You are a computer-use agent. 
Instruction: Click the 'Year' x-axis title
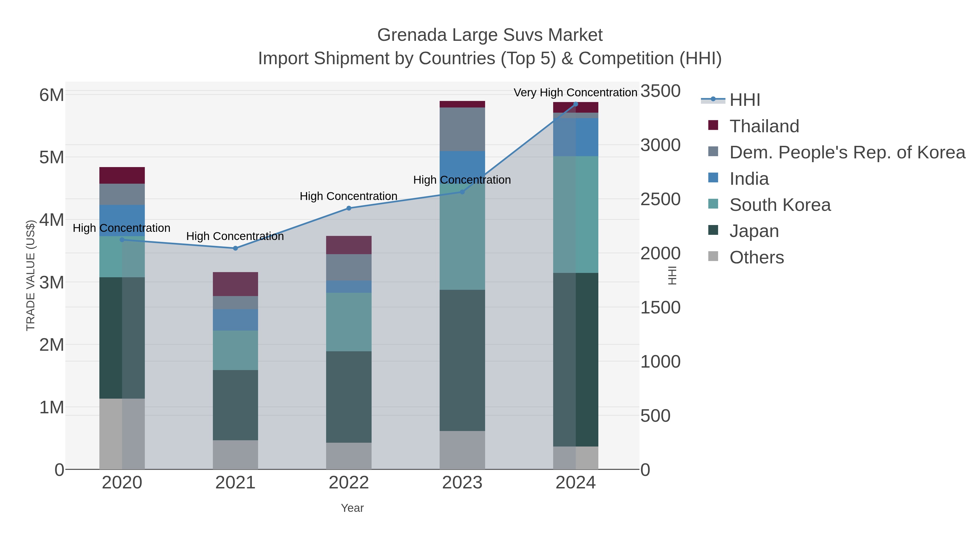[x=352, y=508]
